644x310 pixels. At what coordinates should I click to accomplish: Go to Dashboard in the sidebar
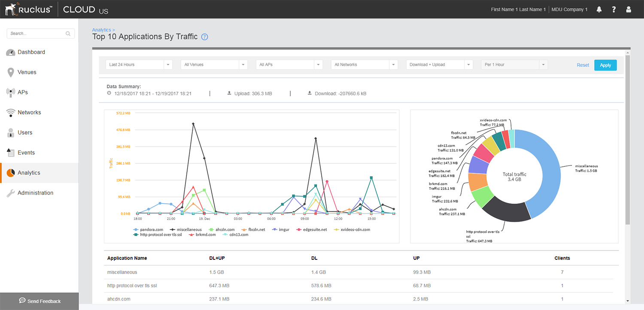click(x=31, y=52)
